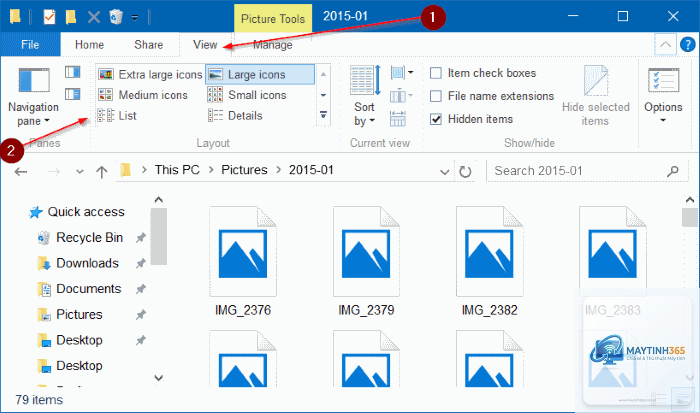Viewport: 700px width, 413px height.
Task: Go back with the left arrow
Action: coord(21,171)
